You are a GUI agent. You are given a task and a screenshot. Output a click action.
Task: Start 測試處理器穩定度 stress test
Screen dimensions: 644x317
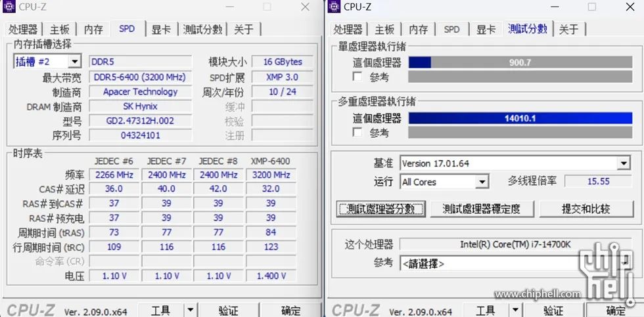482,209
